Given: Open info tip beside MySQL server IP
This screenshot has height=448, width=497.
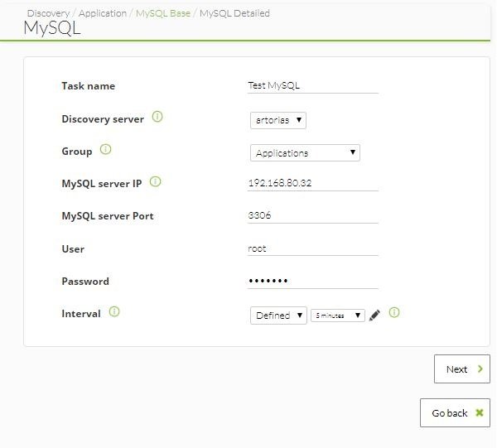Looking at the screenshot, I should coord(156,181).
